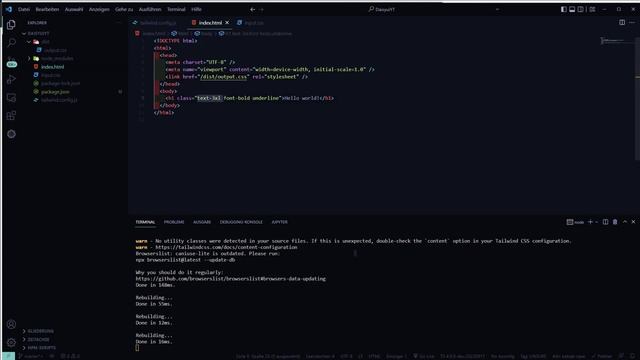
Task: Open the Accounts menu icon
Action: (11, 324)
